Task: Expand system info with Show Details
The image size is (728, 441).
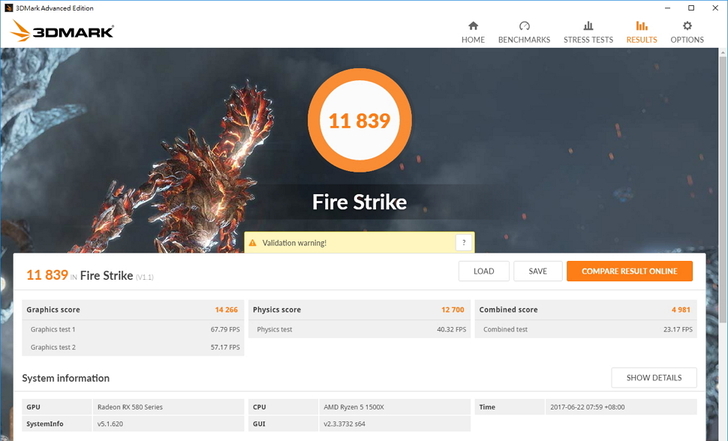Action: tap(653, 377)
